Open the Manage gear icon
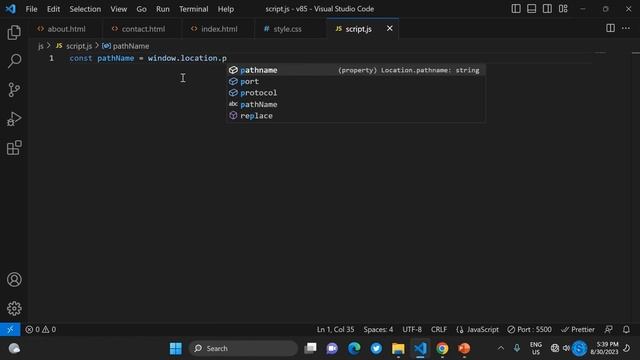The image size is (640, 360). tap(14, 308)
